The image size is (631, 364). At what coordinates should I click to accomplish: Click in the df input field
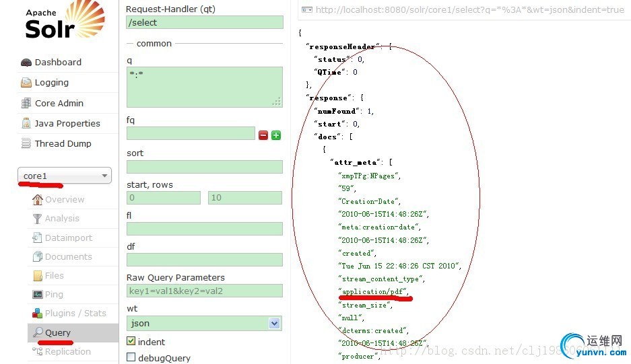click(x=205, y=260)
